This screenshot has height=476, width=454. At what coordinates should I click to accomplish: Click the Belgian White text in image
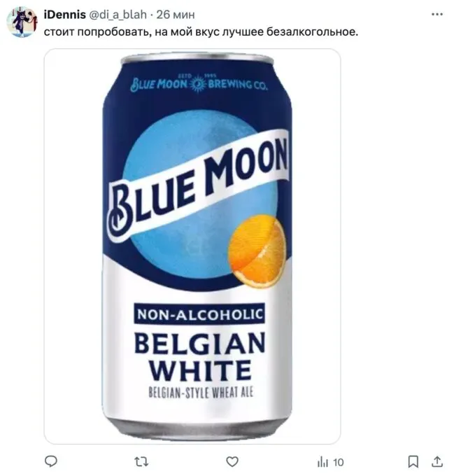pyautogui.click(x=199, y=357)
